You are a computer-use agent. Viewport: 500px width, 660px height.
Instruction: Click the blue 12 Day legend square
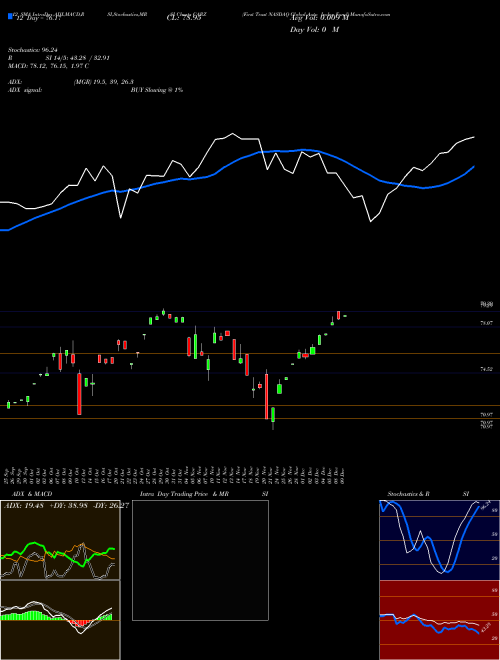[10, 17]
